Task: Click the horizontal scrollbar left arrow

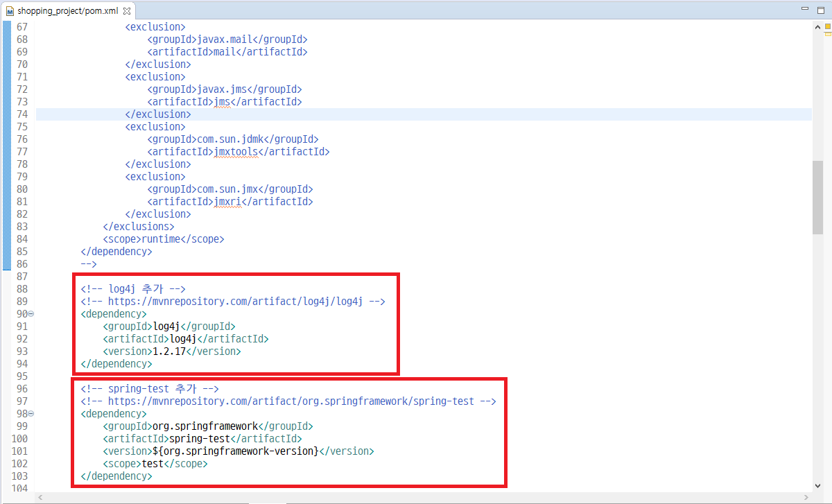Action: (41, 498)
